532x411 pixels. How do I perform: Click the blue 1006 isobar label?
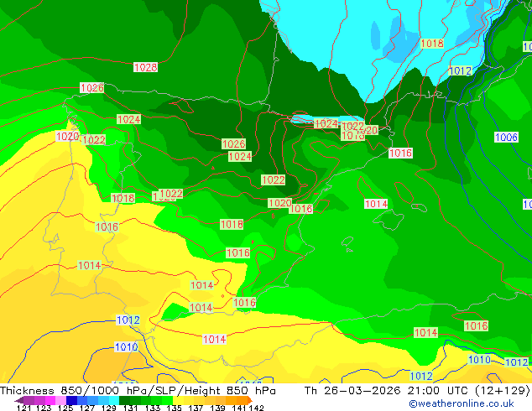[506, 138]
